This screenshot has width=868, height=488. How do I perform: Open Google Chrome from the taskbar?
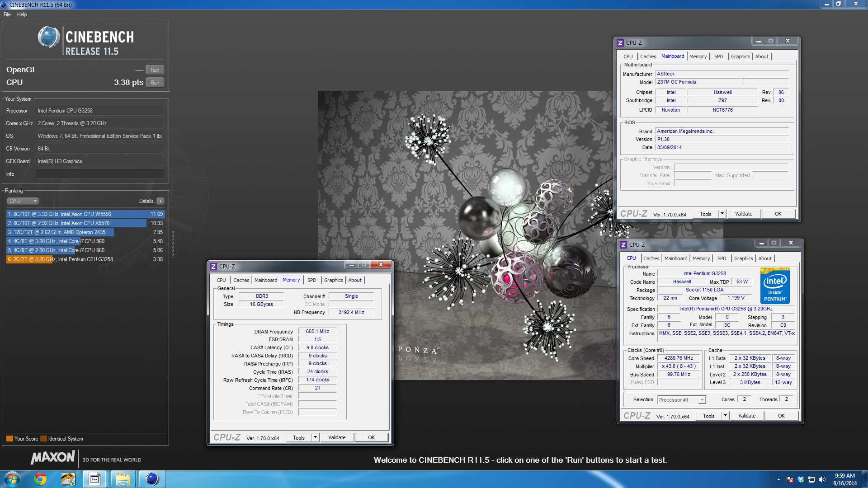click(40, 479)
